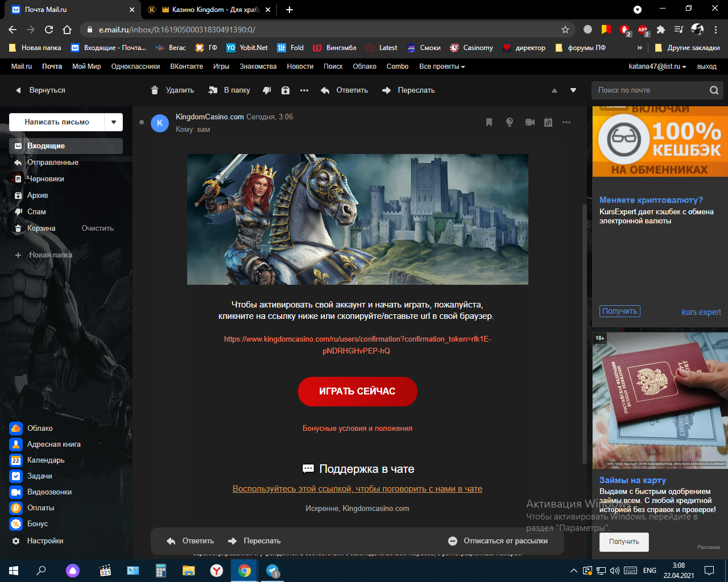This screenshot has width=728, height=582.
Task: Expand the arrow next to Написать письмо
Action: [114, 122]
